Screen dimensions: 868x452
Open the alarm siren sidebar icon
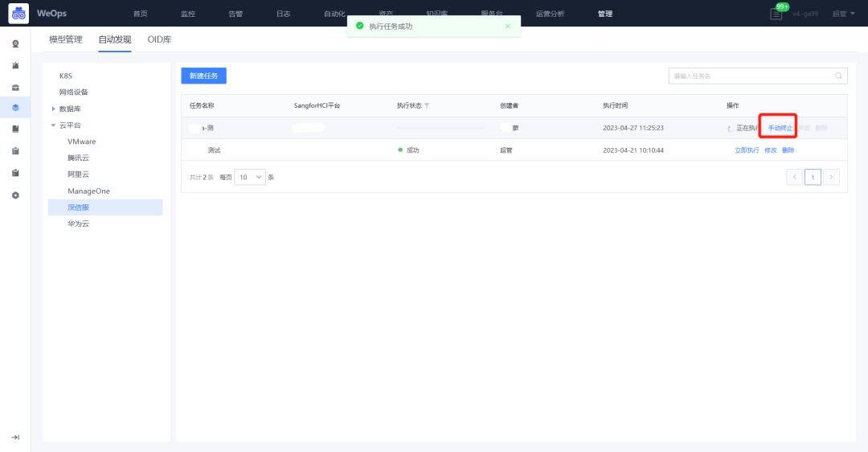[15, 65]
